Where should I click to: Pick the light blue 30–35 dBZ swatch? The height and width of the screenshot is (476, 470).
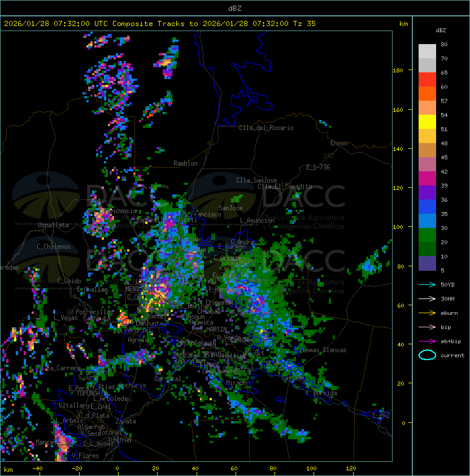coord(427,220)
